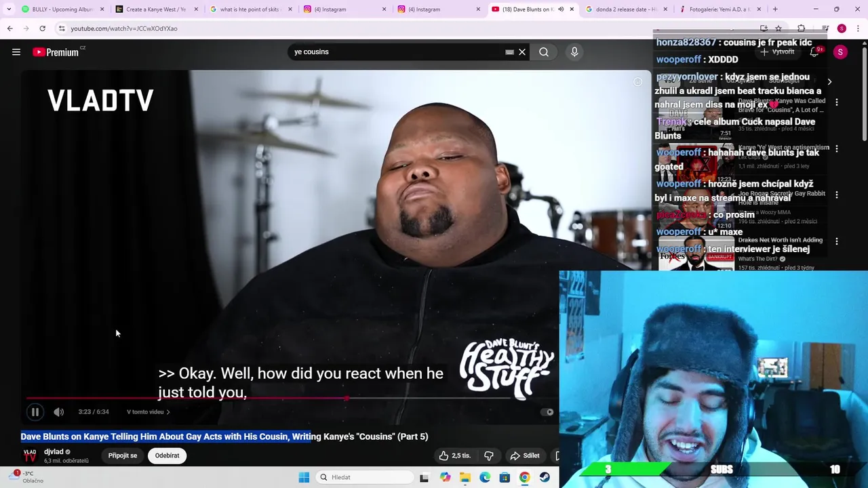Bookmark this page with star icon

pos(778,28)
